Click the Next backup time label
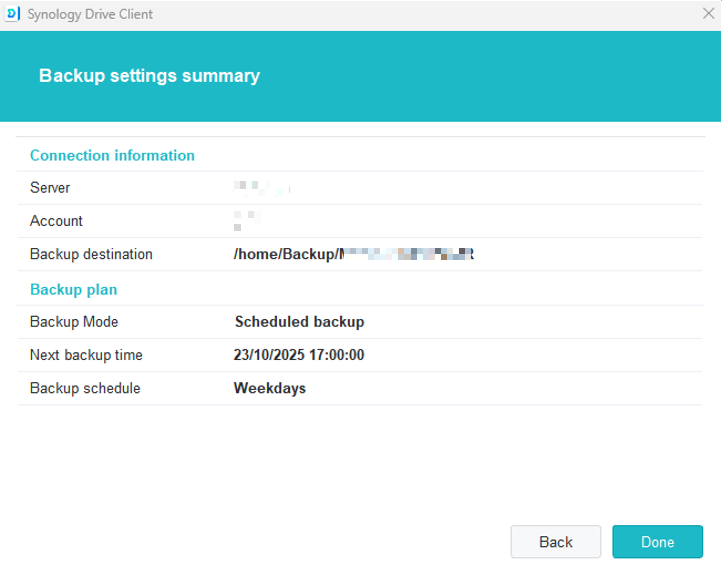The height and width of the screenshot is (572, 722). click(x=86, y=355)
